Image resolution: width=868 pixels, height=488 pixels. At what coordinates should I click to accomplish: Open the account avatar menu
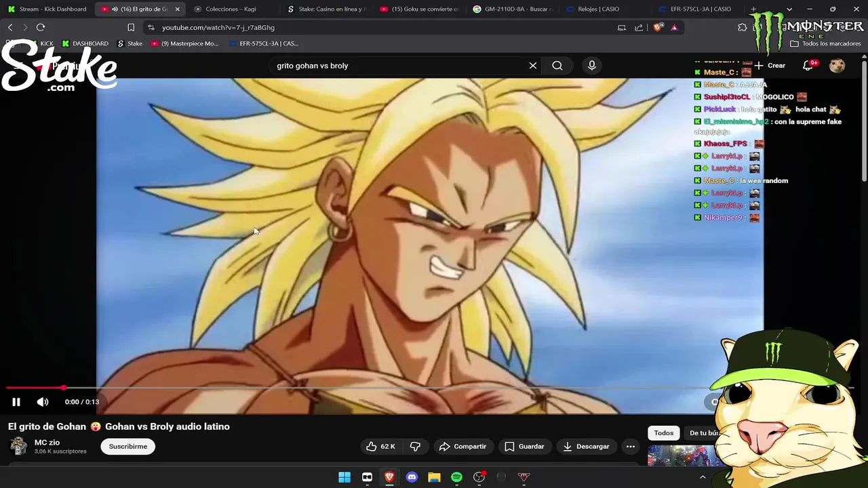[x=837, y=66]
